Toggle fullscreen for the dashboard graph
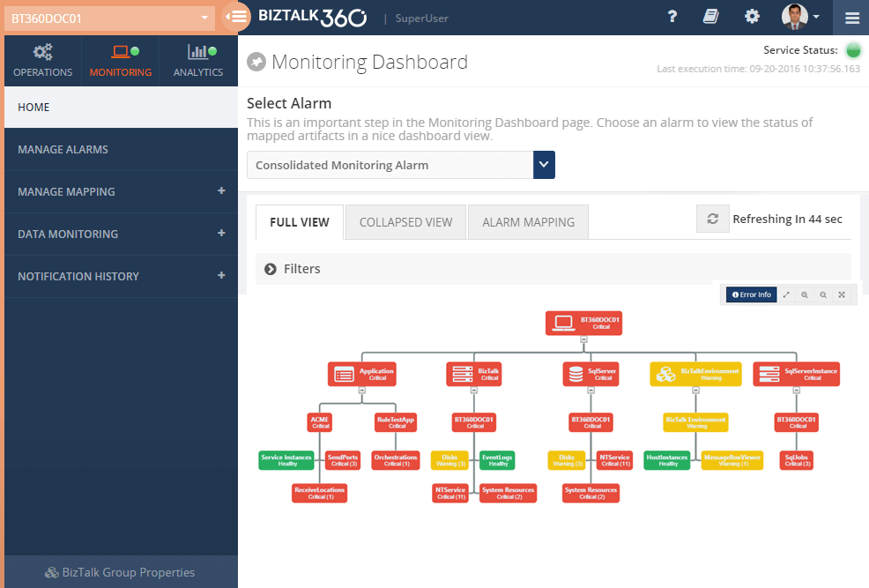Image resolution: width=869 pixels, height=588 pixels. point(842,294)
